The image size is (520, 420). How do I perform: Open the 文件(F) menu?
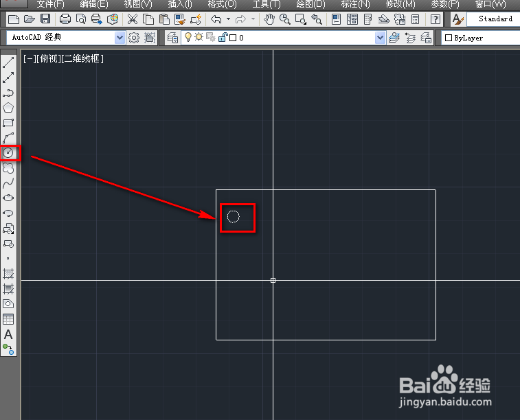coord(50,4)
